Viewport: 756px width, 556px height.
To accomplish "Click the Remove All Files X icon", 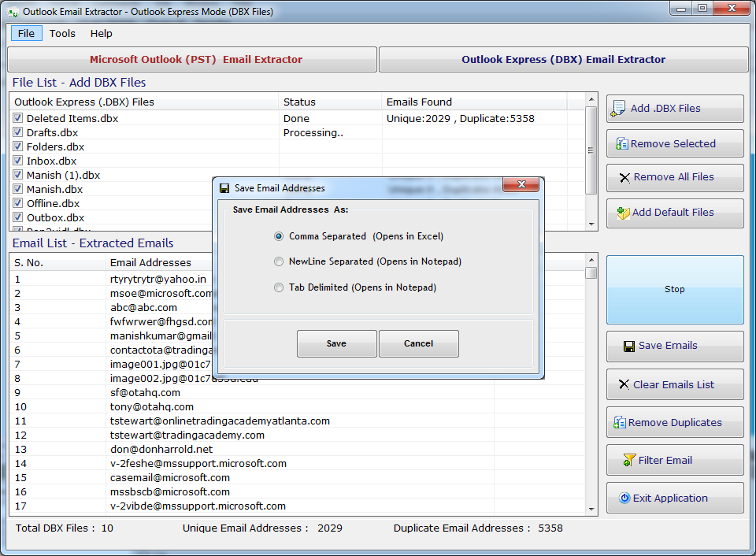I will (624, 177).
